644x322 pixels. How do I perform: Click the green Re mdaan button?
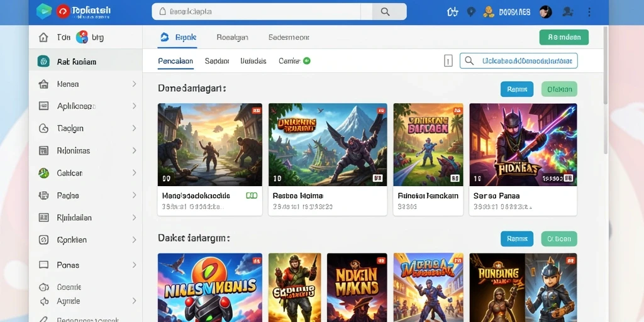tap(564, 37)
